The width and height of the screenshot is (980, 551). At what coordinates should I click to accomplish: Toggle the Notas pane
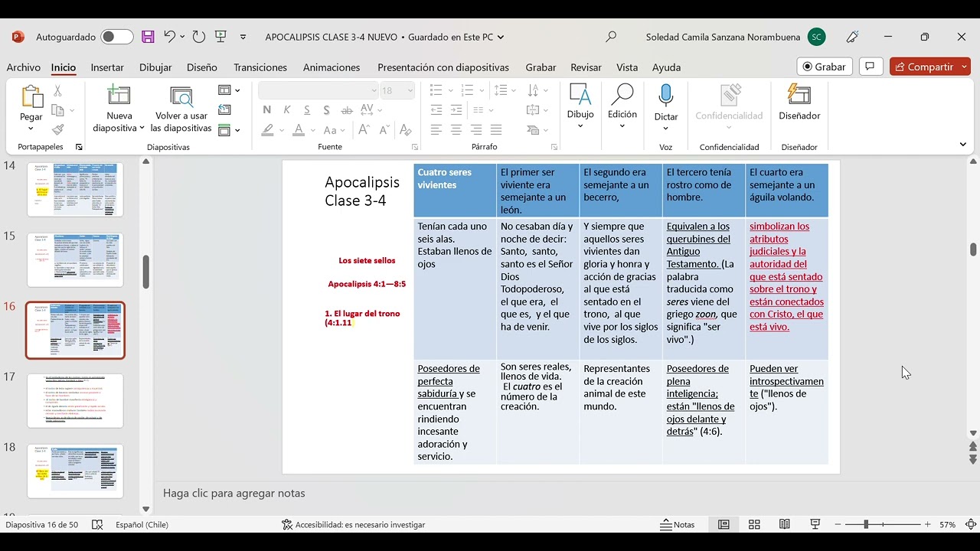678,524
